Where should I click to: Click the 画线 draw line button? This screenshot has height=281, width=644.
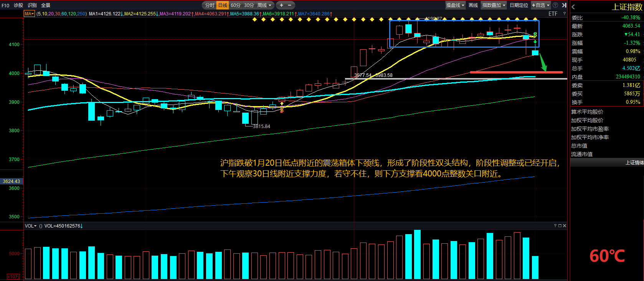(x=473, y=5)
